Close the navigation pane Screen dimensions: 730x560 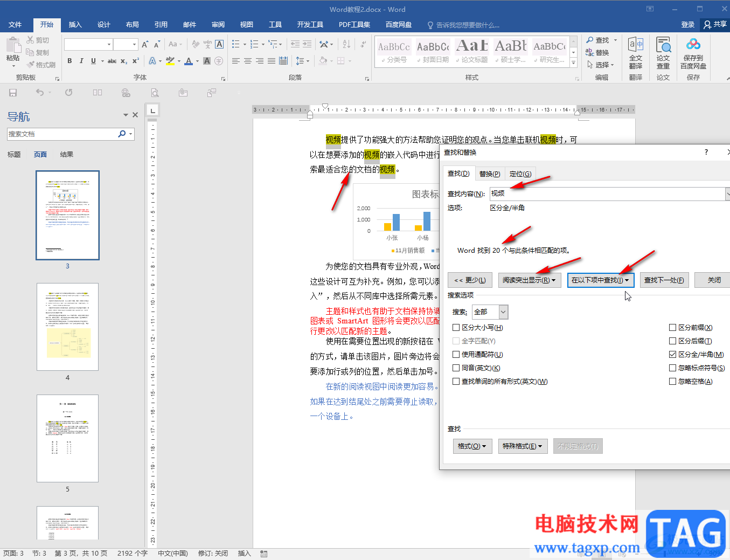(x=135, y=115)
